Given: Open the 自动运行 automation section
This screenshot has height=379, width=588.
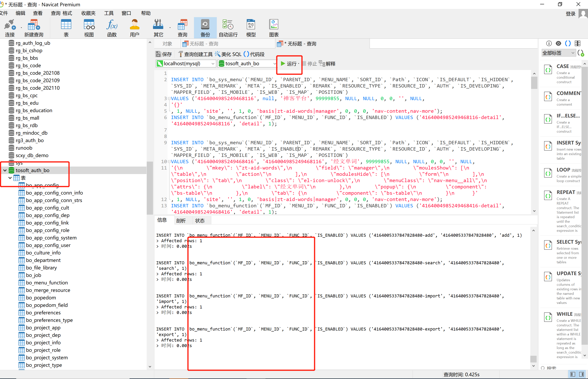Looking at the screenshot, I should [228, 28].
